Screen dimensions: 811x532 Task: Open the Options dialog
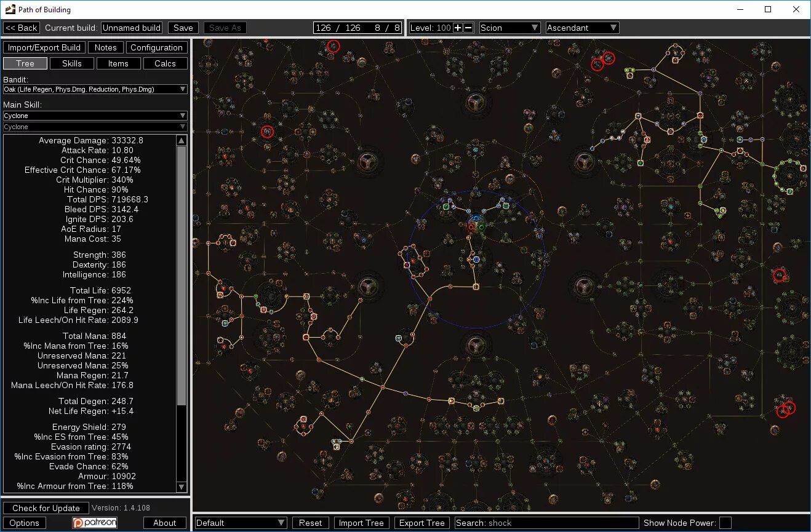pyautogui.click(x=25, y=523)
